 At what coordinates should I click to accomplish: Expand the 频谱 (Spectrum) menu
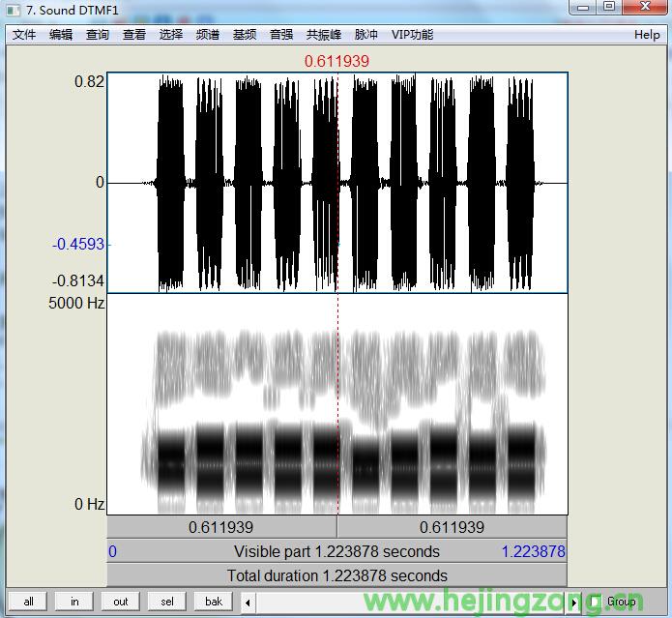click(208, 35)
